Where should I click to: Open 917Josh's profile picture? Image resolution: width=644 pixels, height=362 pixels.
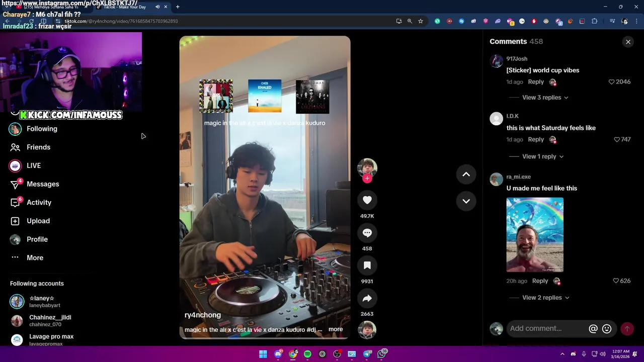coord(497,61)
